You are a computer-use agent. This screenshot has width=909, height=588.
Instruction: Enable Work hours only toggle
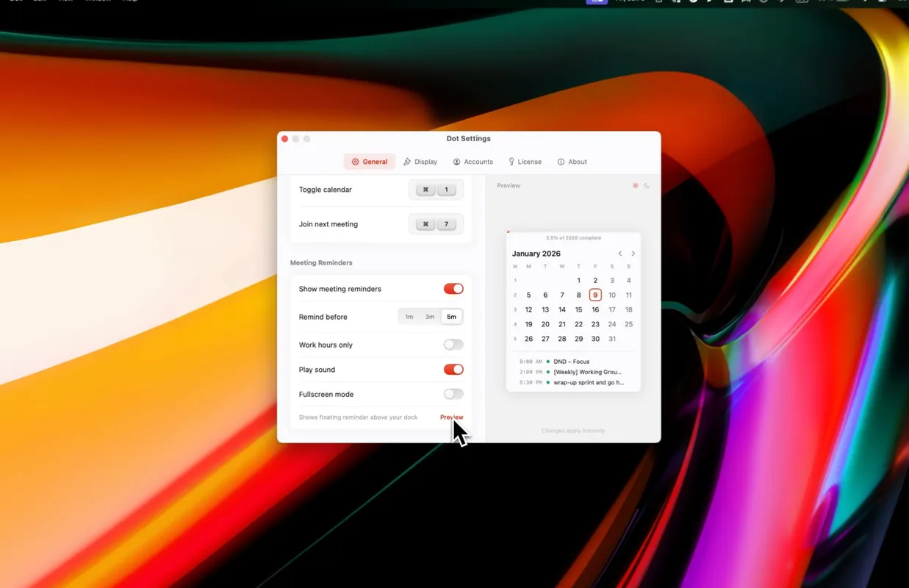click(x=453, y=345)
